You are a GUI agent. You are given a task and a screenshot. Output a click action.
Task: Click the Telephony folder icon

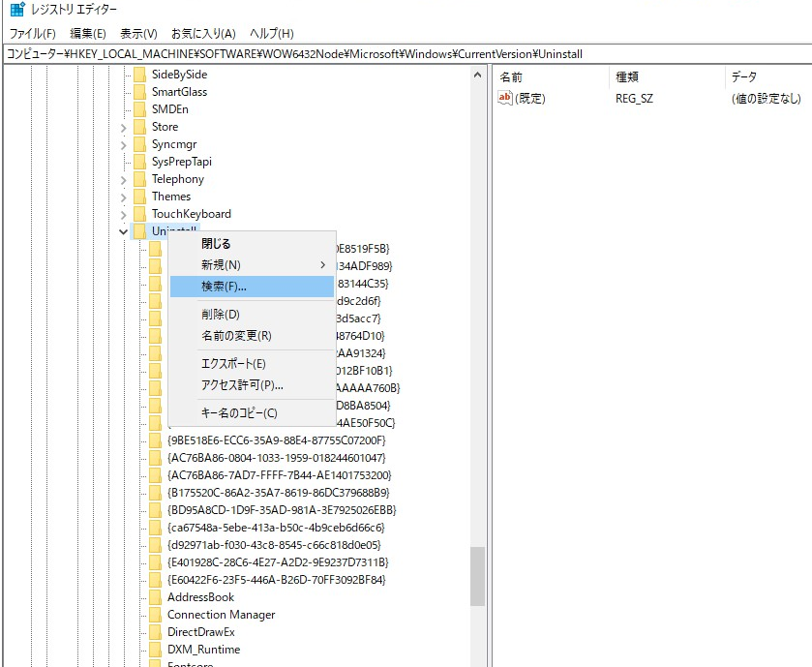click(139, 179)
